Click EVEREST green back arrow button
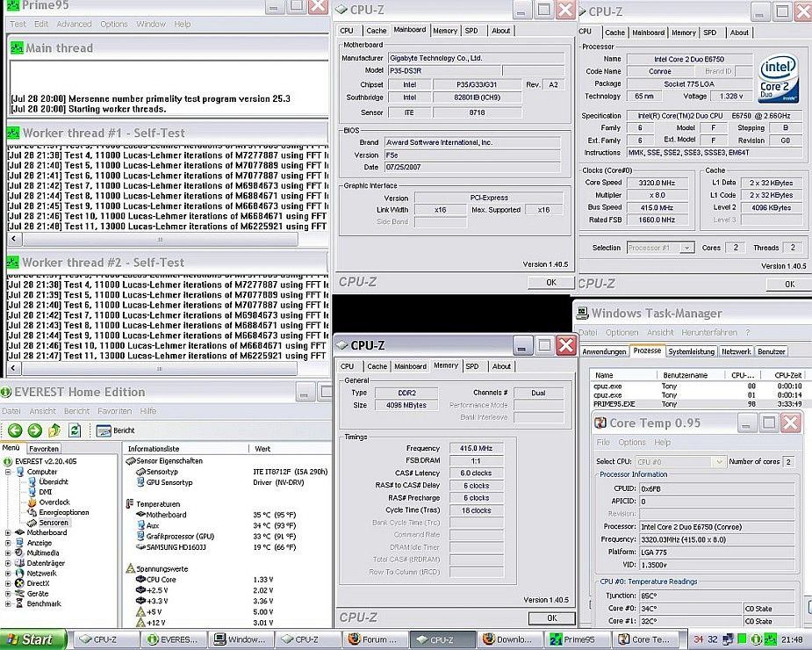 coord(15,430)
